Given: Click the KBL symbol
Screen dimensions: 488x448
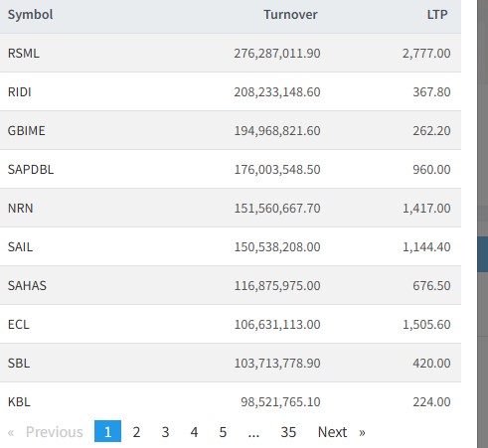Looking at the screenshot, I should point(19,401).
